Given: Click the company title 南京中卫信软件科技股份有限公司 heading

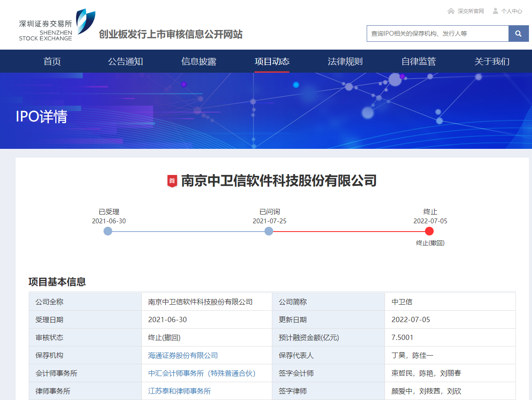Looking at the screenshot, I should click(278, 181).
